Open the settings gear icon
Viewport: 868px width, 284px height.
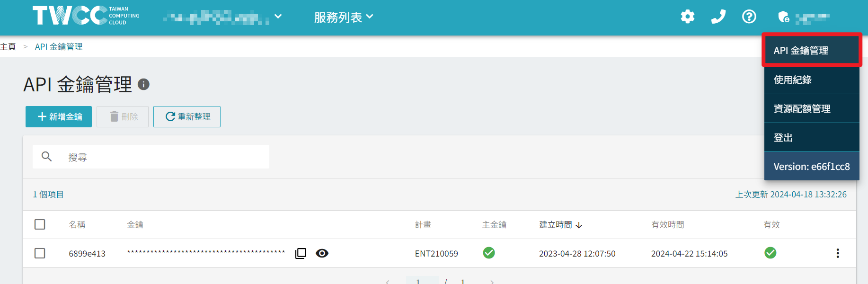coord(687,17)
